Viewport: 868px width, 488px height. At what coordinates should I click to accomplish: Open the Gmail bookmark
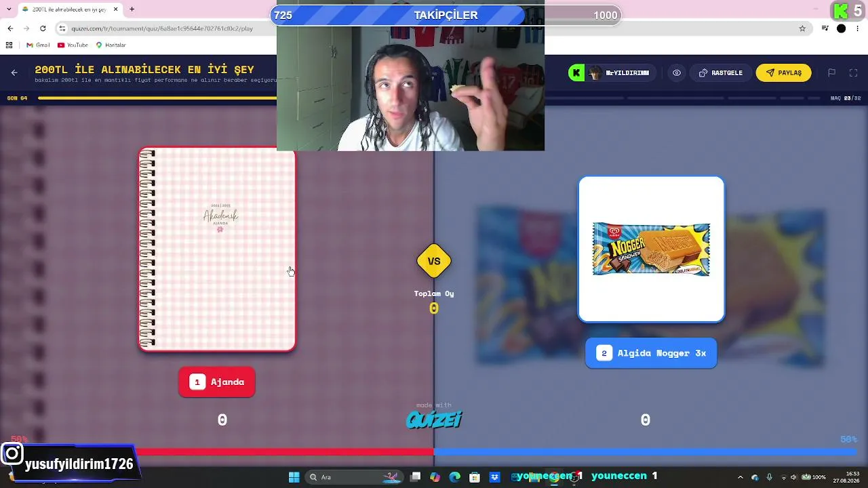(x=38, y=45)
